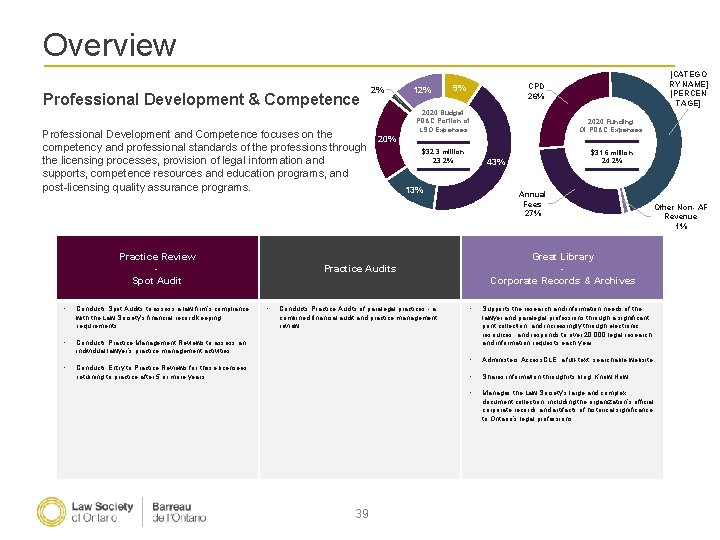Click the "[CATEGORY NAME] [PERCENTAGE]" placeholder label
Viewport: 720px width, 540px height.
click(688, 89)
